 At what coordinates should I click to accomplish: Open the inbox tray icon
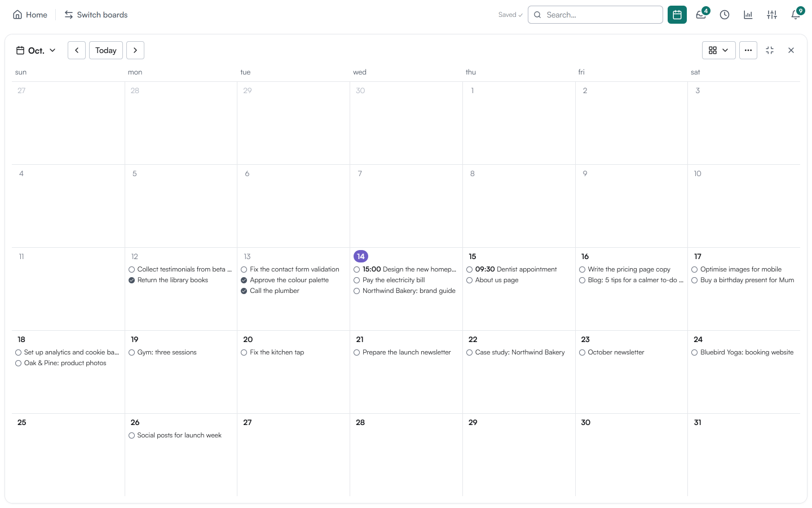701,15
